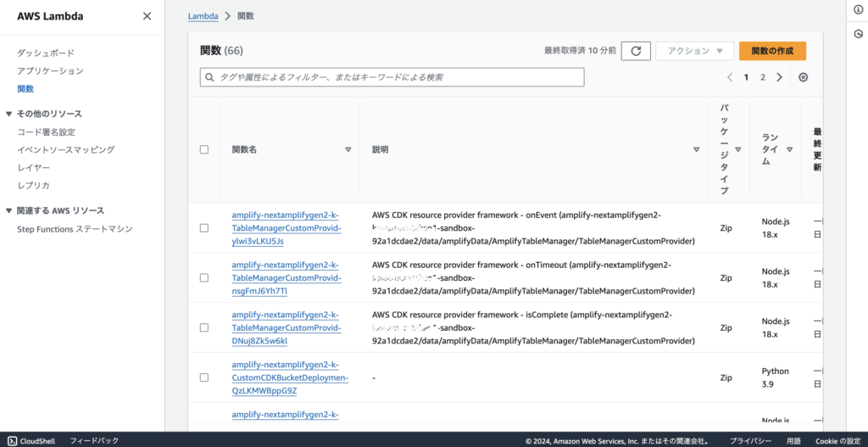Open the アクション dropdown
Viewport: 868px width, 447px height.
click(x=695, y=51)
